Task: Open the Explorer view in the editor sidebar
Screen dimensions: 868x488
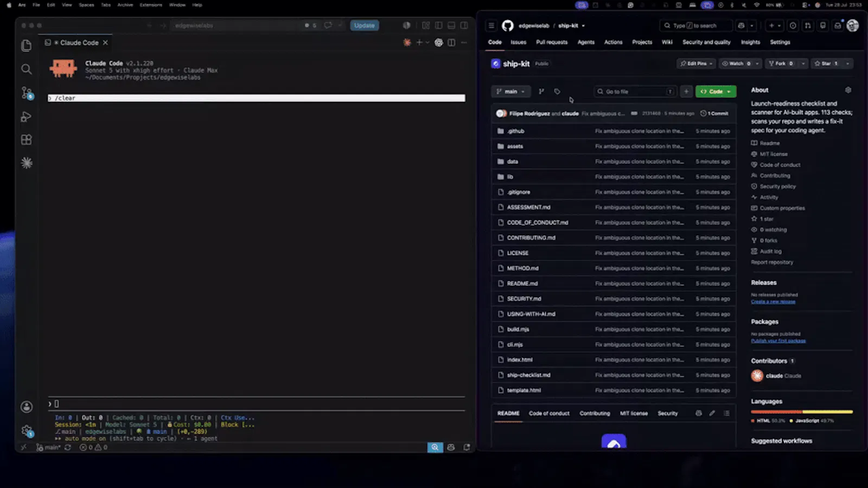Action: (26, 46)
